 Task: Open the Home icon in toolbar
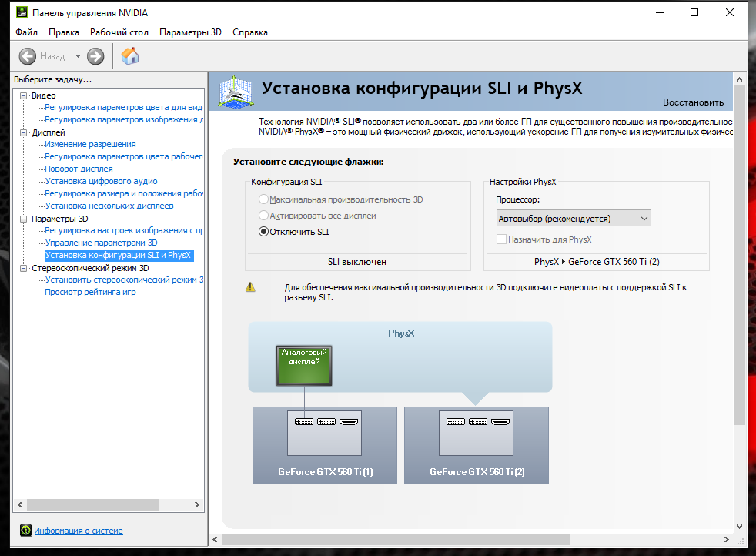pos(130,56)
